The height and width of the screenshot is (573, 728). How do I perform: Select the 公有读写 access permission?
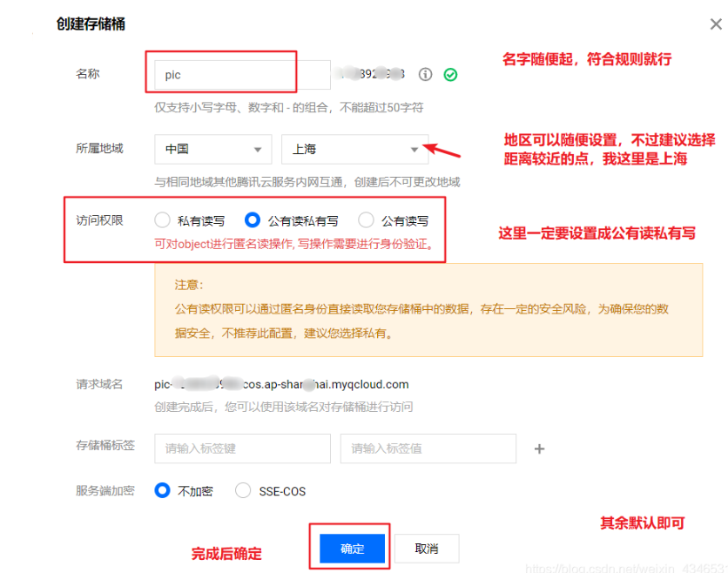click(367, 220)
